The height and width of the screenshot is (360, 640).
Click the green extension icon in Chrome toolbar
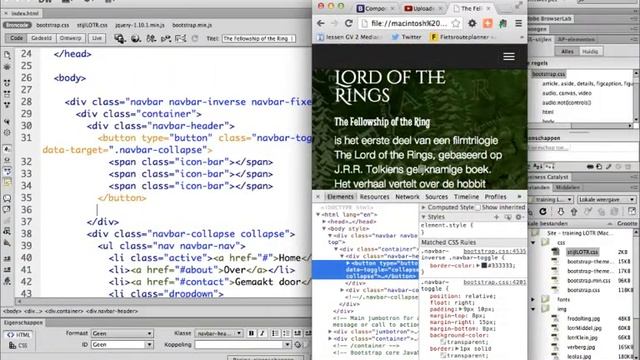(503, 23)
